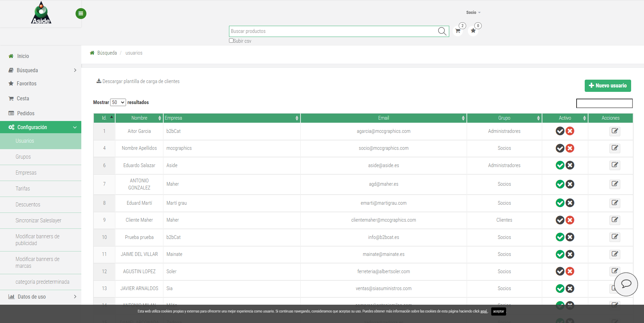The height and width of the screenshot is (323, 644).
Task: Click the Buscar productos search field
Action: [x=334, y=31]
